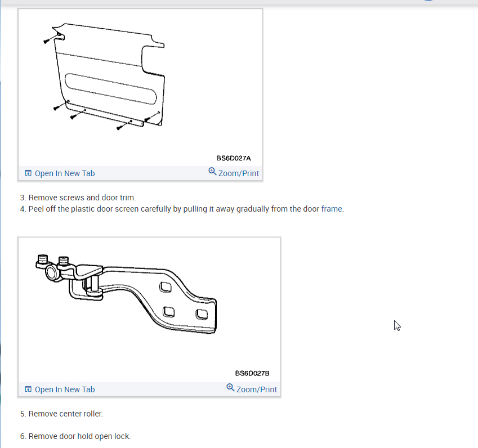Click the text 'Remove center roller.'
This screenshot has height=448, width=478.
tap(65, 414)
